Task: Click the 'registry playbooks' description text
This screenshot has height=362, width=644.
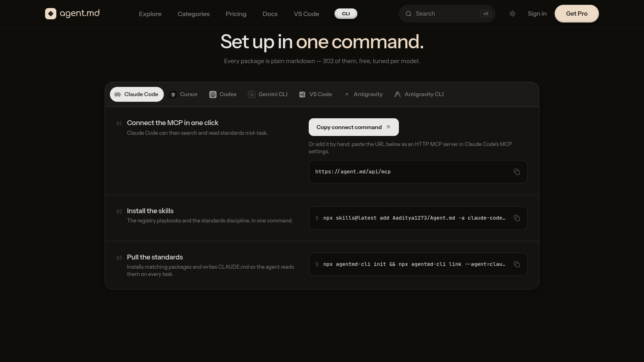Action: pyautogui.click(x=210, y=221)
